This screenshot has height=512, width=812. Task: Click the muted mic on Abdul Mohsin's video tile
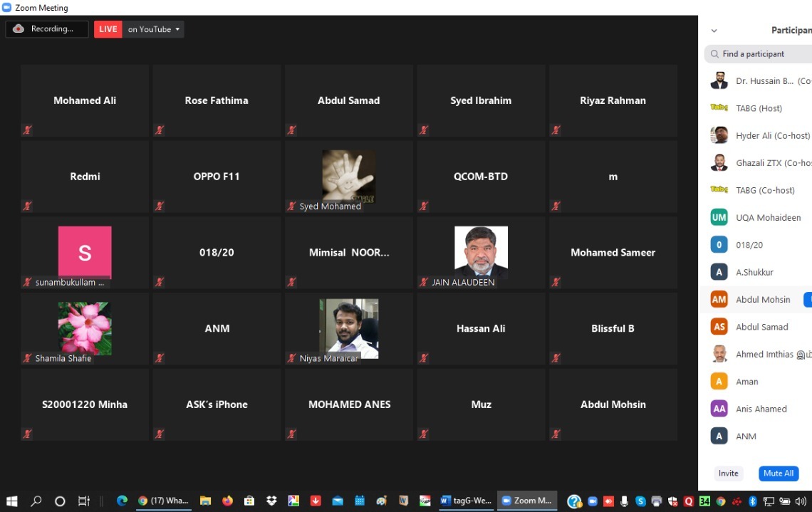click(x=556, y=434)
